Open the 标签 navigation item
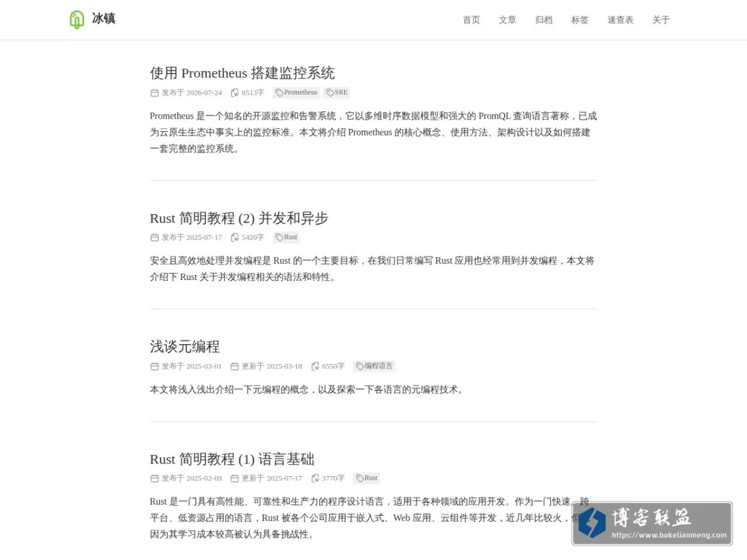Viewport: 747px width, 560px height. (580, 20)
